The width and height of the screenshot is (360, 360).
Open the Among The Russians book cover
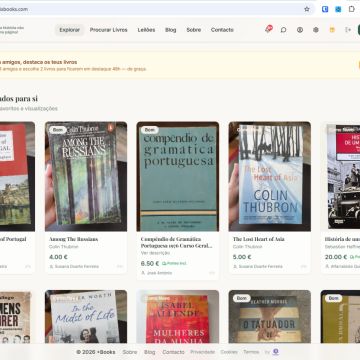tap(86, 176)
